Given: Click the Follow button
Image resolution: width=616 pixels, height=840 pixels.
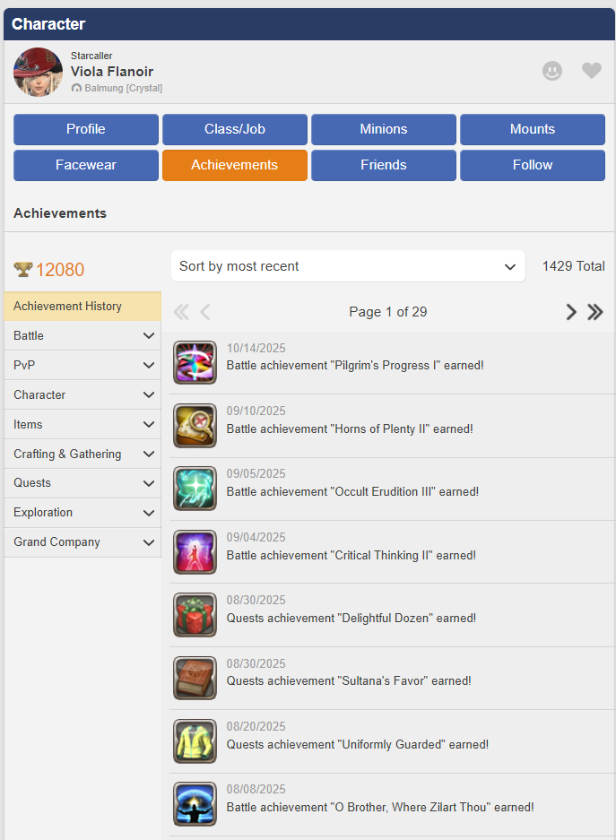Looking at the screenshot, I should click(x=533, y=165).
